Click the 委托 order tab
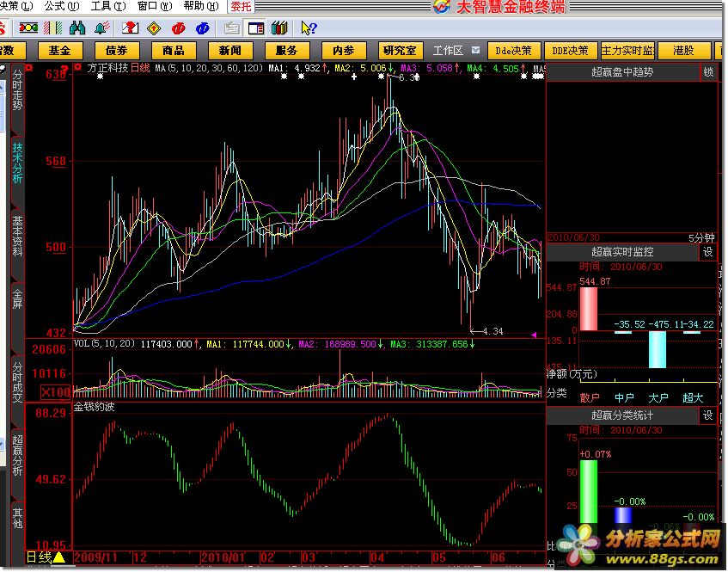 [x=241, y=7]
